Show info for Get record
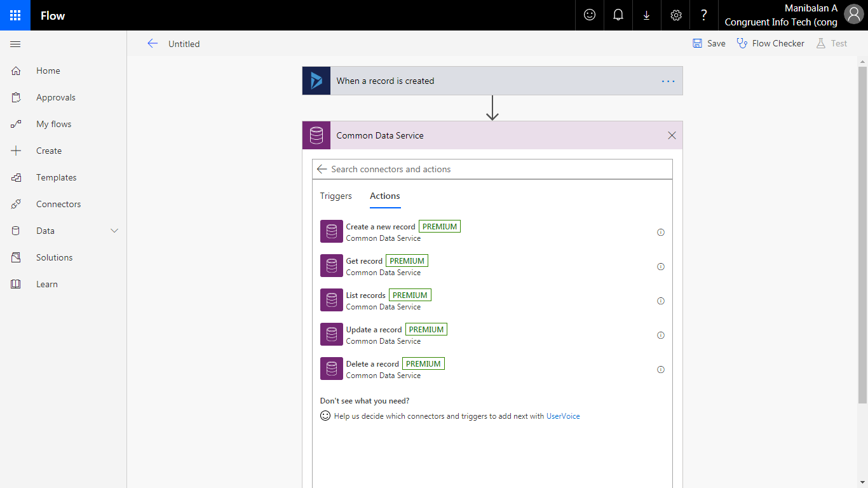868x488 pixels. click(x=661, y=267)
